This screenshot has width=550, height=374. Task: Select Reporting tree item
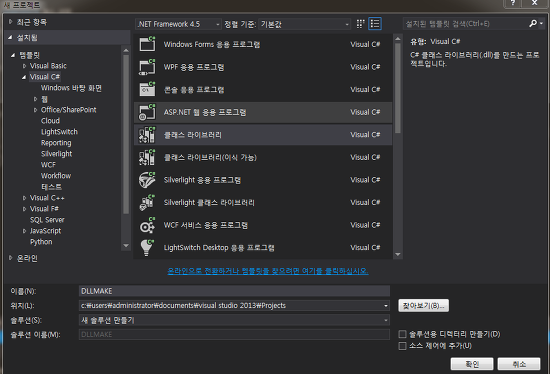(56, 143)
